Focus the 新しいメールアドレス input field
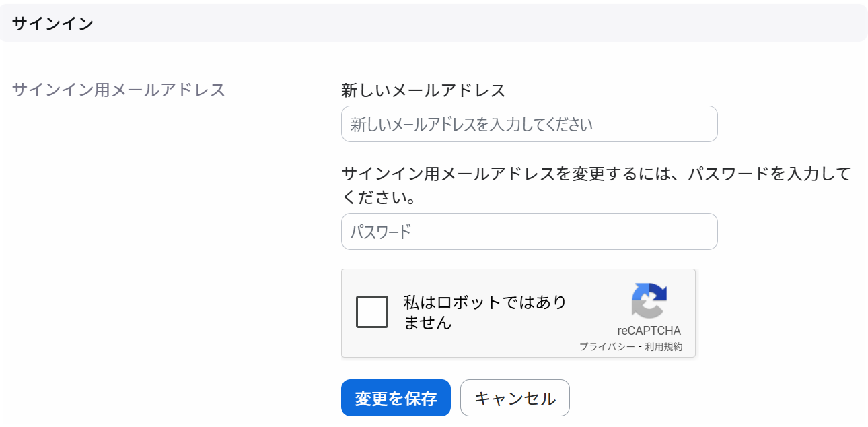The width and height of the screenshot is (868, 427). click(x=530, y=124)
